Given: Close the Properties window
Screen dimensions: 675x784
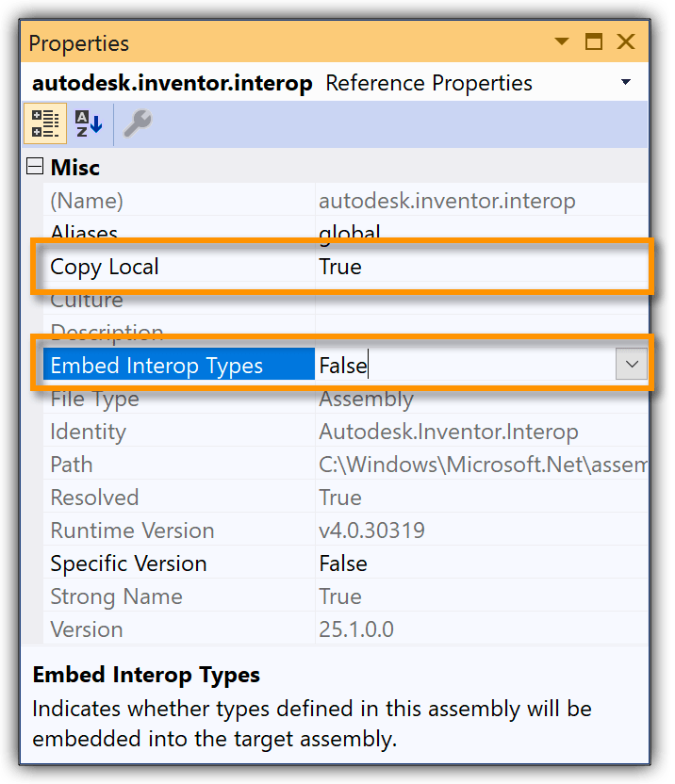Looking at the screenshot, I should [627, 41].
